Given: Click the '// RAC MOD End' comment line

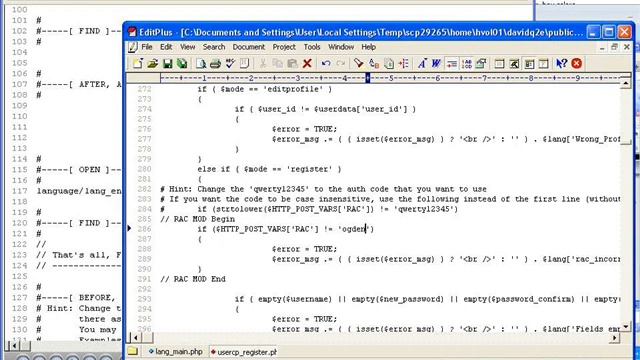Looking at the screenshot, I should (193, 279).
